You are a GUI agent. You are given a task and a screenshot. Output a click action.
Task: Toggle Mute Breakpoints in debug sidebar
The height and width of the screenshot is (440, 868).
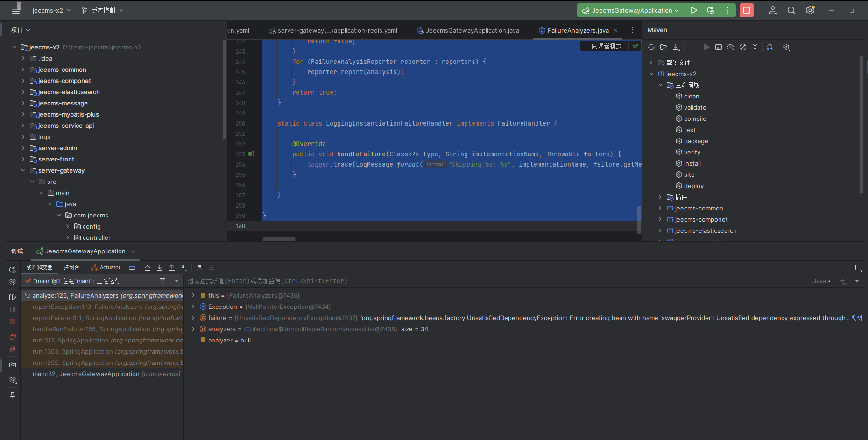point(13,349)
